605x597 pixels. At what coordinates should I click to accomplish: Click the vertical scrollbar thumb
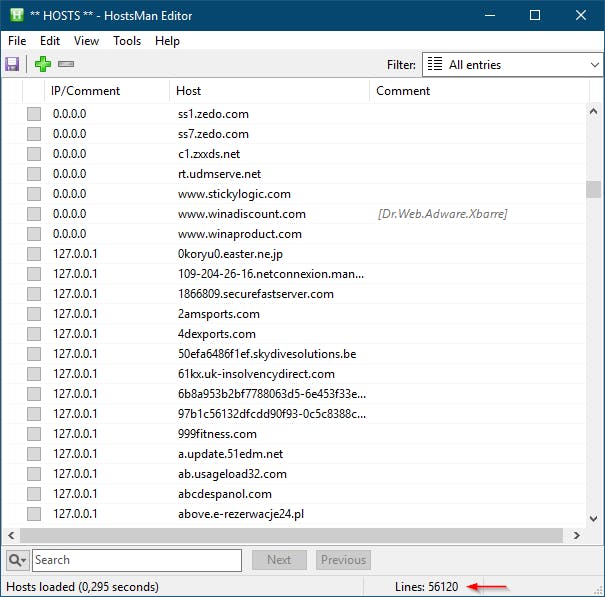[593, 189]
